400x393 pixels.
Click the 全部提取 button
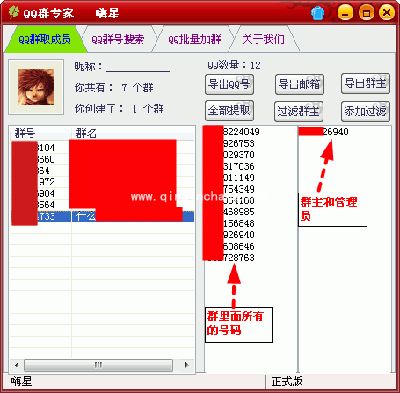(229, 110)
